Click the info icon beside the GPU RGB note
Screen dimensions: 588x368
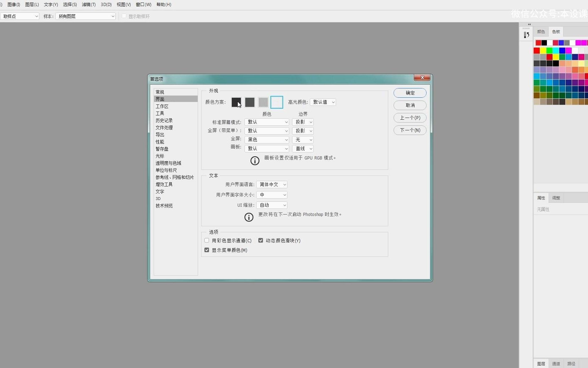pos(255,161)
